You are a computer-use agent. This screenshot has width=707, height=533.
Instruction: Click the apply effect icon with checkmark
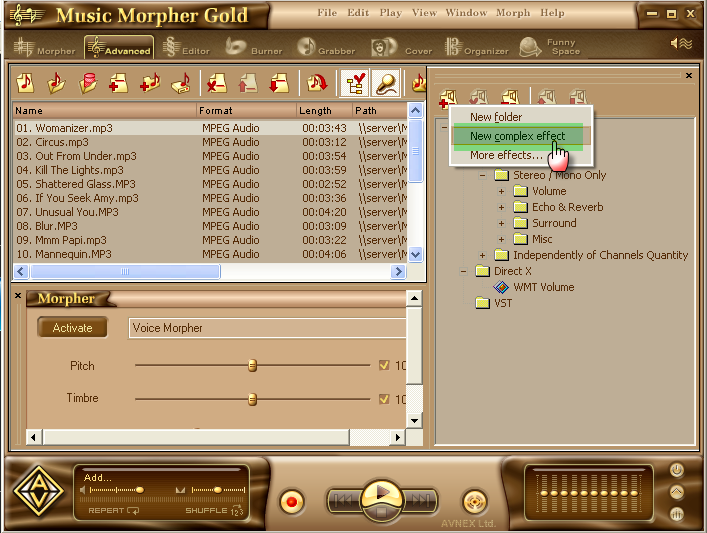pos(478,97)
